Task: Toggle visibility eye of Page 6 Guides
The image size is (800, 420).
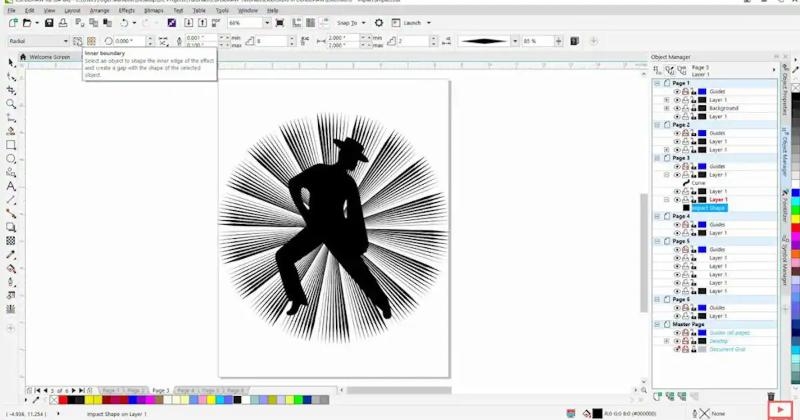Action: (677, 308)
